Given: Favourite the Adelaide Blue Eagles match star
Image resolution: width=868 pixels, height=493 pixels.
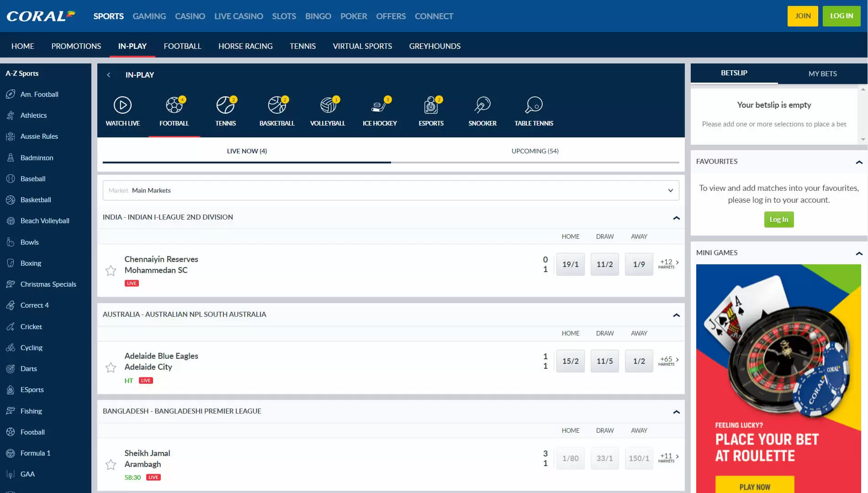Looking at the screenshot, I should (x=111, y=367).
